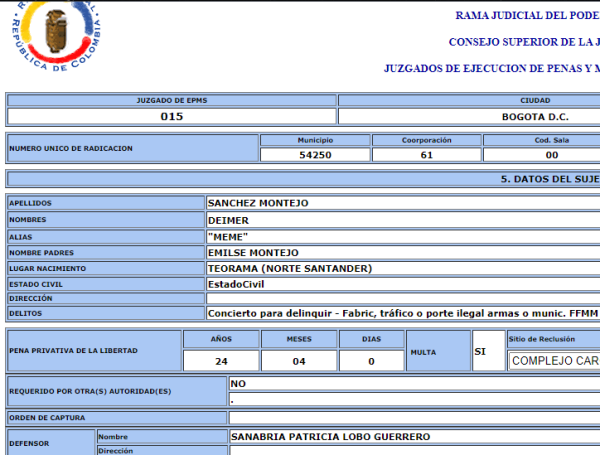
Task: Click the Lugar Nacimiento field with TEORAMA
Action: (400, 269)
